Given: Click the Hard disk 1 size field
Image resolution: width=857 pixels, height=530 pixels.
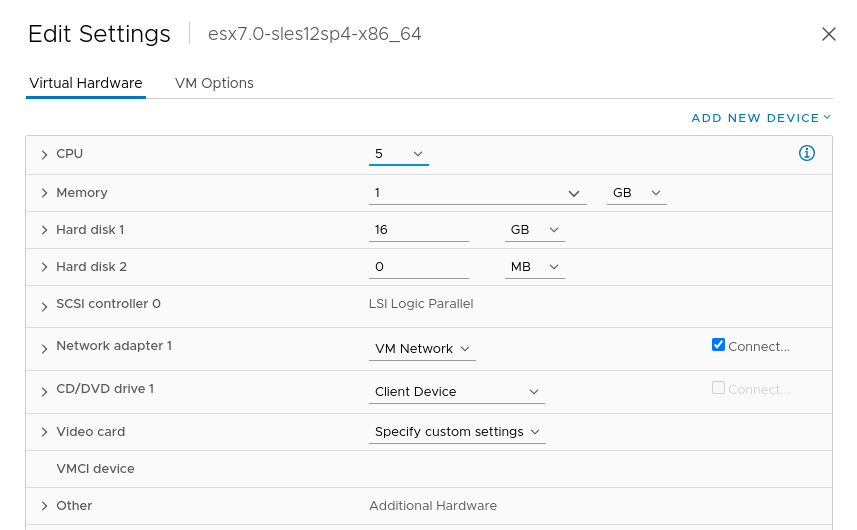Looking at the screenshot, I should 418,230.
